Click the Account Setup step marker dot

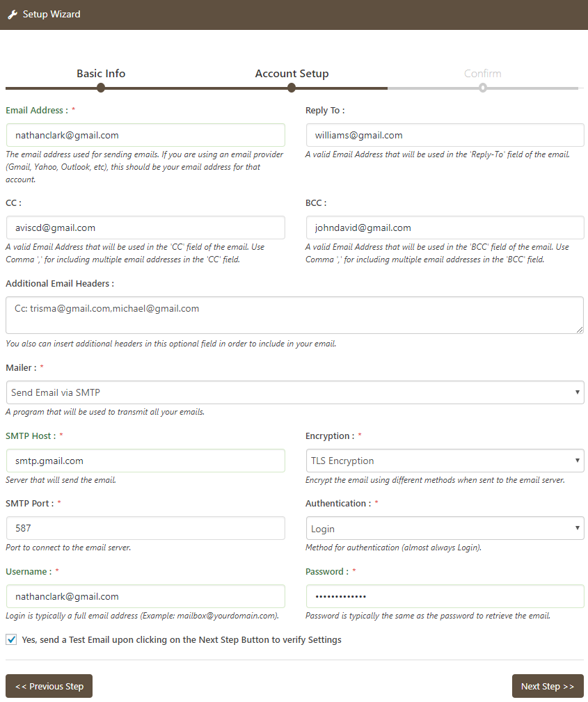click(292, 88)
